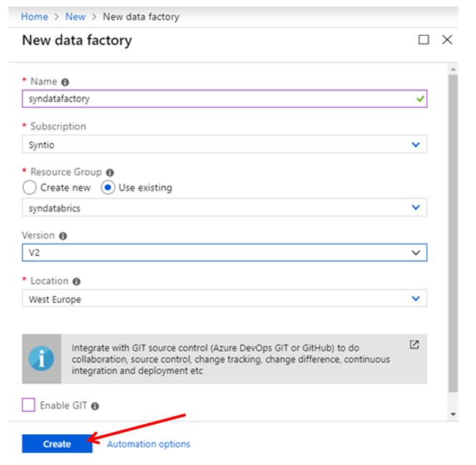Open the Automation options link
The height and width of the screenshot is (465, 476).
[149, 444]
